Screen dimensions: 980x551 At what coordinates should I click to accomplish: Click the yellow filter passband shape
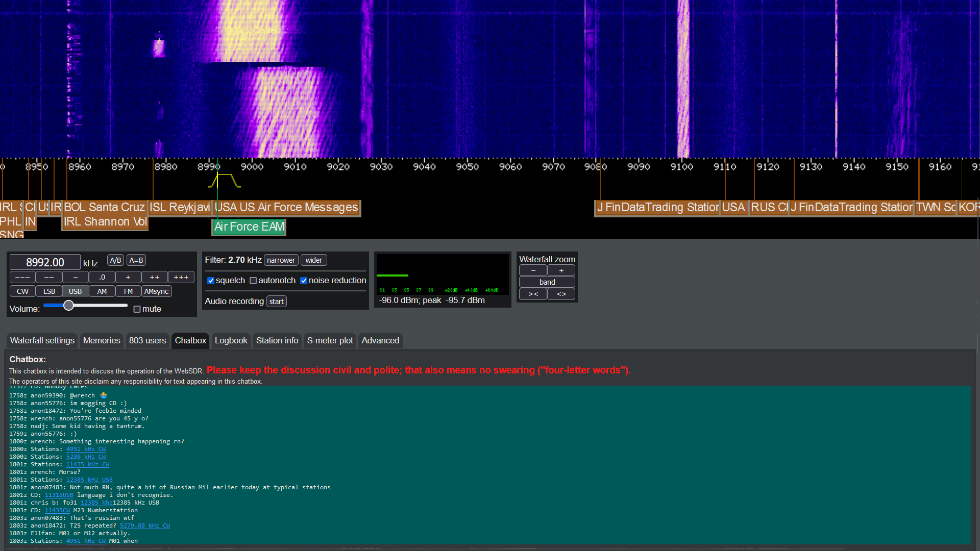pos(224,180)
